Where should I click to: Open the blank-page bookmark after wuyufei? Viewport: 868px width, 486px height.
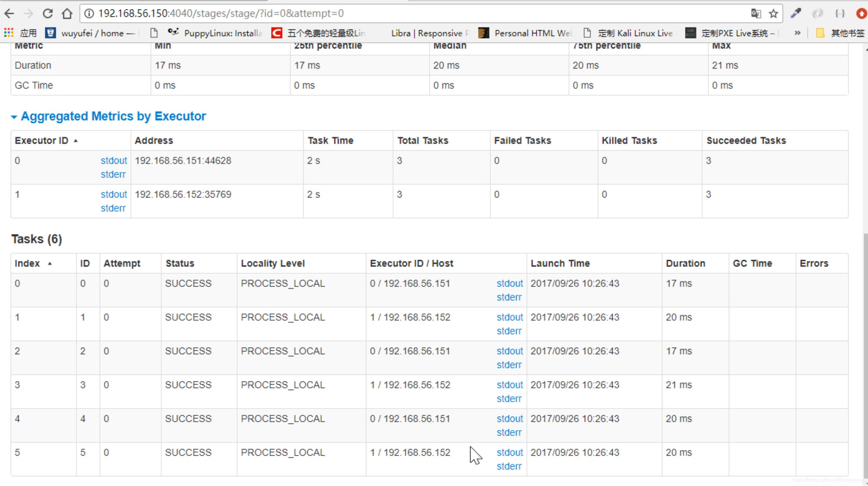[x=154, y=33]
